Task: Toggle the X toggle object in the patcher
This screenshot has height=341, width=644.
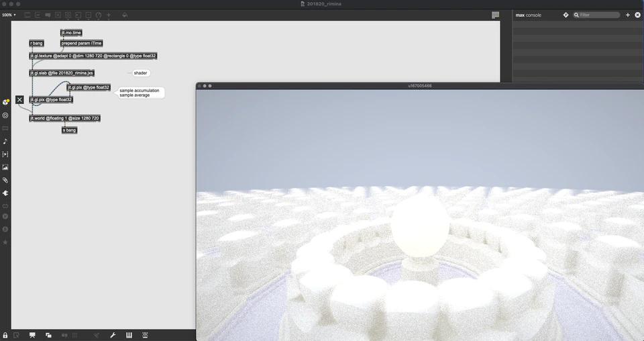Action: point(19,100)
